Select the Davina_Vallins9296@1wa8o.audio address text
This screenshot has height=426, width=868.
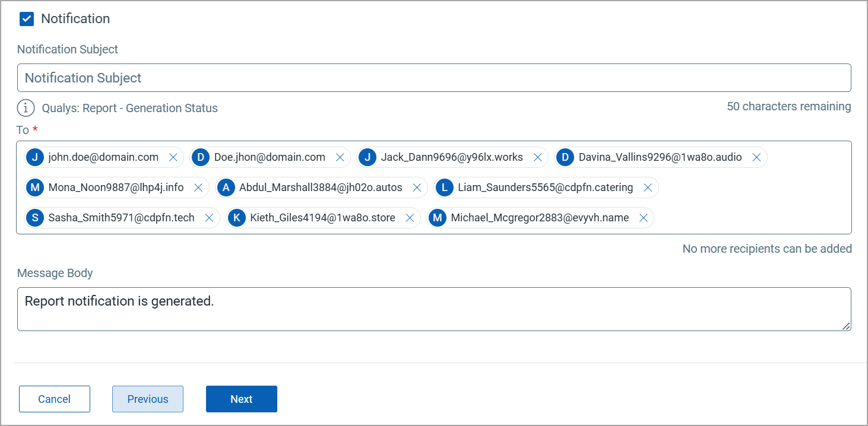[660, 157]
